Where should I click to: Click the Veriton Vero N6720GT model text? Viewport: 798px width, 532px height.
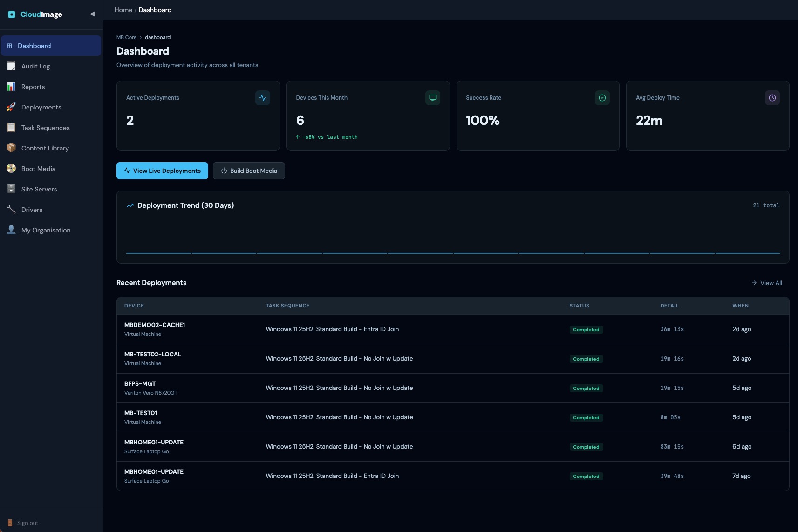(150, 393)
